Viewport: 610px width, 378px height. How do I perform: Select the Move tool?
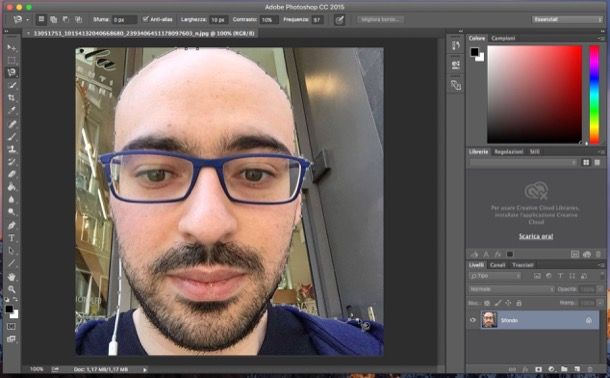point(11,47)
